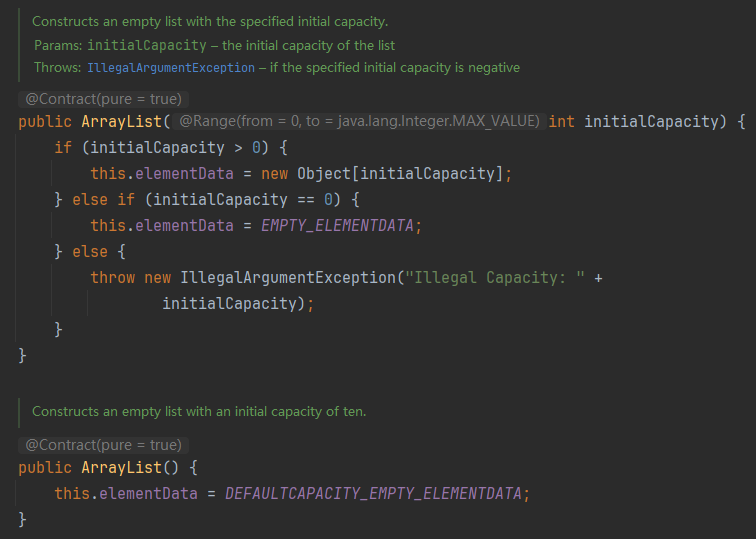
Task: Click the "Params:" doc label
Action: (x=58, y=45)
